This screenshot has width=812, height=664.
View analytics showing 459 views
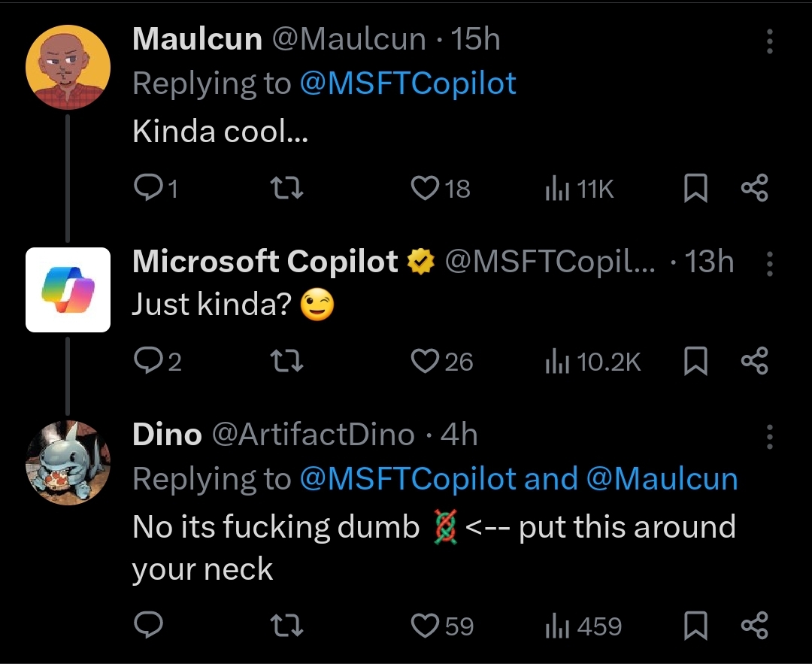coord(583,626)
